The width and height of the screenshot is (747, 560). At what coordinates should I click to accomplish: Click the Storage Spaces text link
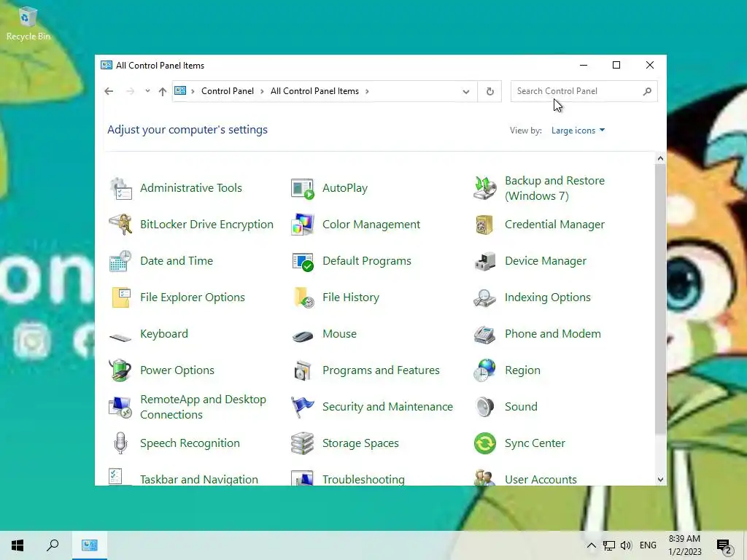pyautogui.click(x=360, y=443)
